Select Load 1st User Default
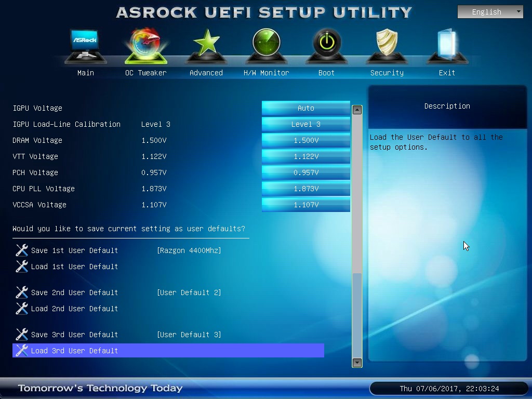The height and width of the screenshot is (399, 532). (74, 267)
